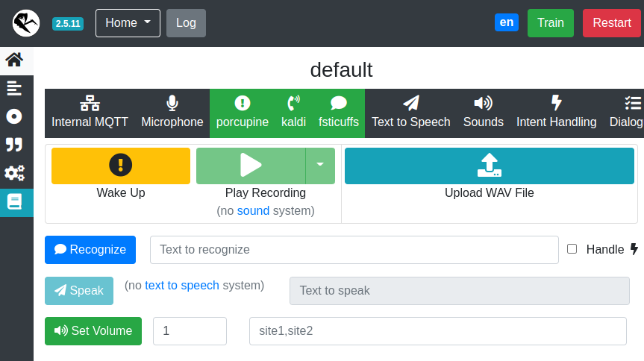The image size is (644, 361).
Task: Click the Text to recognize field
Action: pos(354,250)
